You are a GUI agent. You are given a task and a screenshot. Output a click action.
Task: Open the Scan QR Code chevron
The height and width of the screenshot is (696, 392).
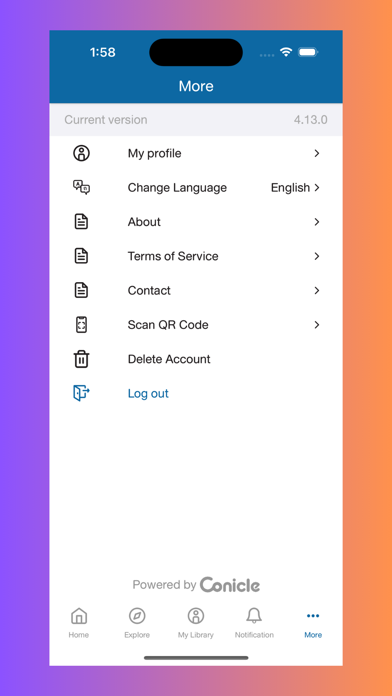coord(317,325)
